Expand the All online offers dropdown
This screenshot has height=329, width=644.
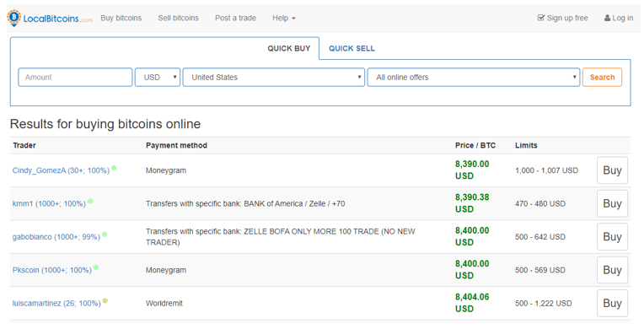[x=474, y=78]
